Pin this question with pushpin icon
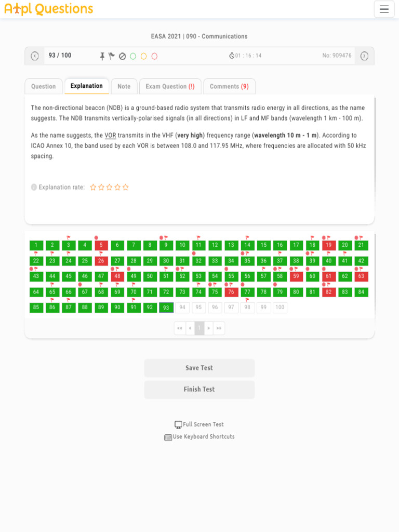Image resolution: width=399 pixels, height=532 pixels. point(103,56)
